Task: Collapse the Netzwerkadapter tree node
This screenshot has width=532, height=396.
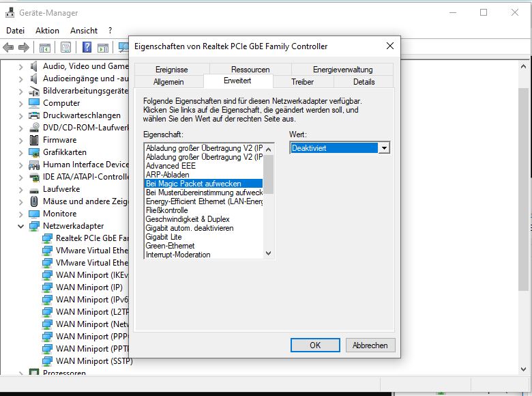Action: point(20,226)
